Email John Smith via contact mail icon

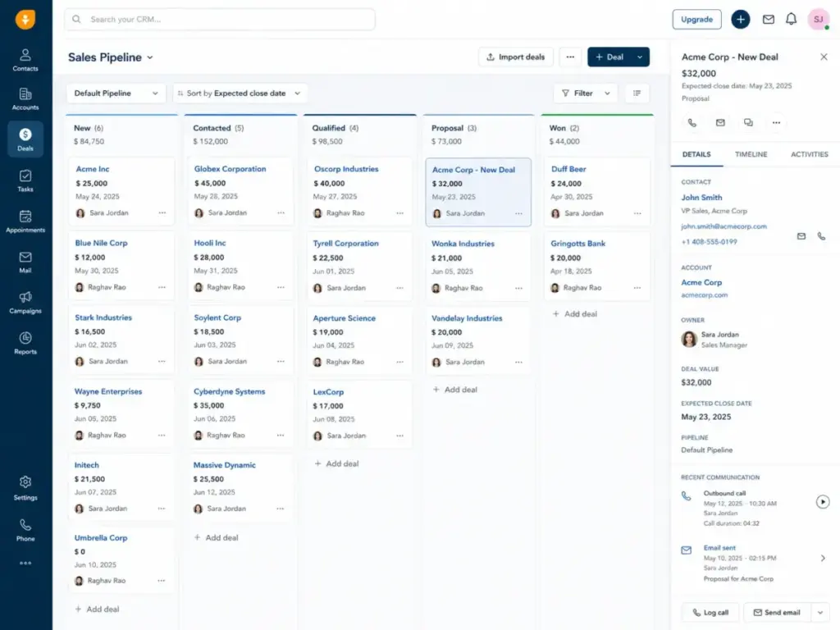click(801, 236)
